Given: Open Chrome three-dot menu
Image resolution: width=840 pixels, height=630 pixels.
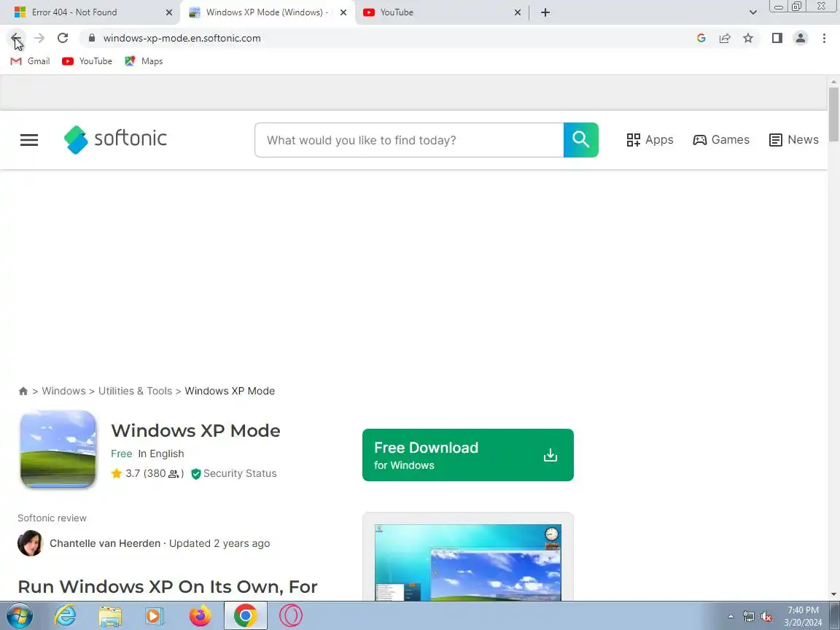Looking at the screenshot, I should pyautogui.click(x=824, y=38).
